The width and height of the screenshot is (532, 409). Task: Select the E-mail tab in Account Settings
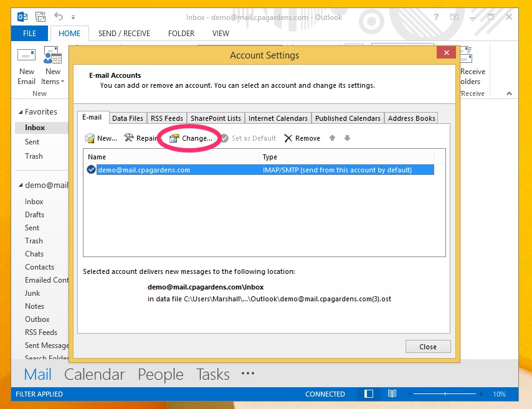pos(92,117)
